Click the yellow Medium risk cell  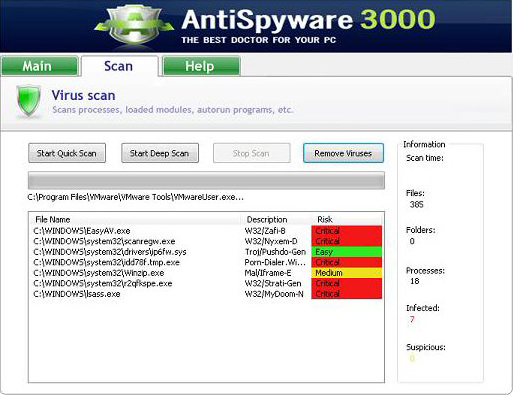pyautogui.click(x=346, y=273)
